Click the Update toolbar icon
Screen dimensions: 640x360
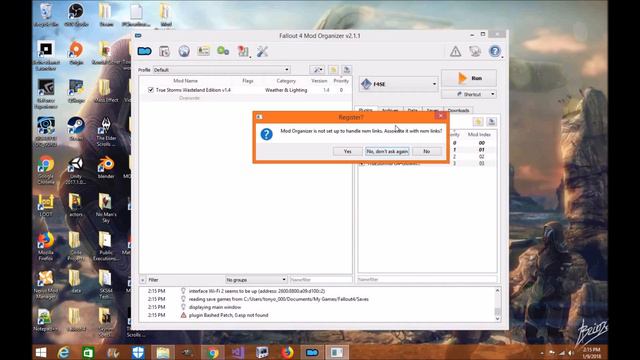(x=475, y=51)
